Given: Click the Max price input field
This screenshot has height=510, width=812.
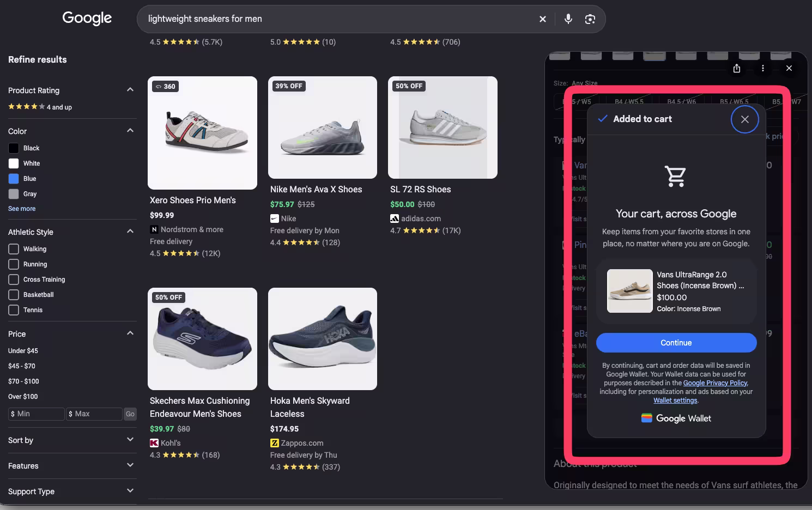Looking at the screenshot, I should point(94,414).
